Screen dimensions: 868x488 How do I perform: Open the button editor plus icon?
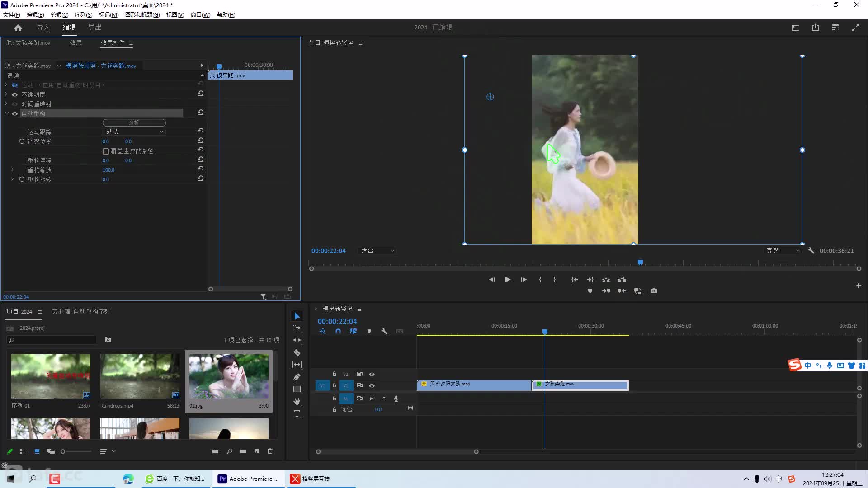(859, 286)
